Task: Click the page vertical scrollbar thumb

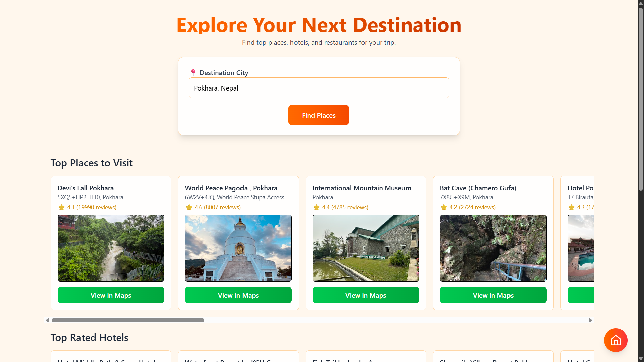Action: (x=641, y=99)
